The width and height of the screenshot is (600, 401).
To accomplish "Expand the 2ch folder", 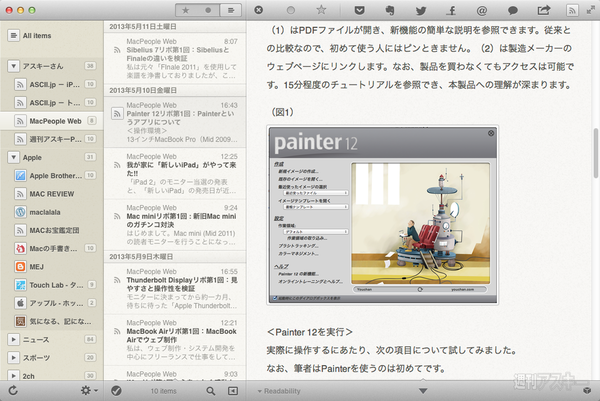I will (13, 375).
